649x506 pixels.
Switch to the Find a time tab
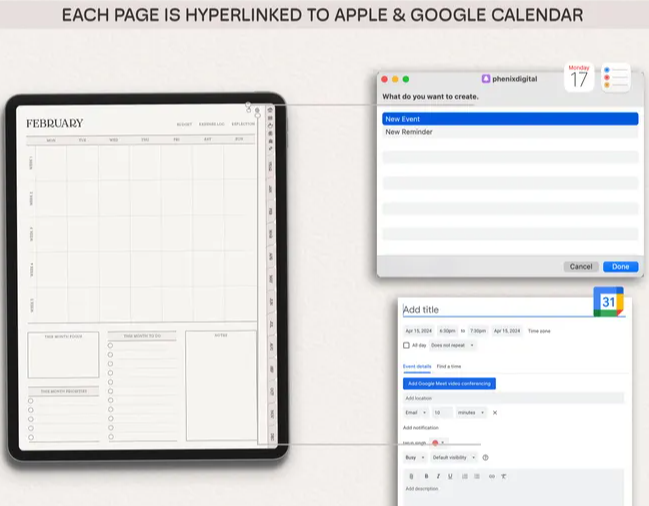[449, 367]
